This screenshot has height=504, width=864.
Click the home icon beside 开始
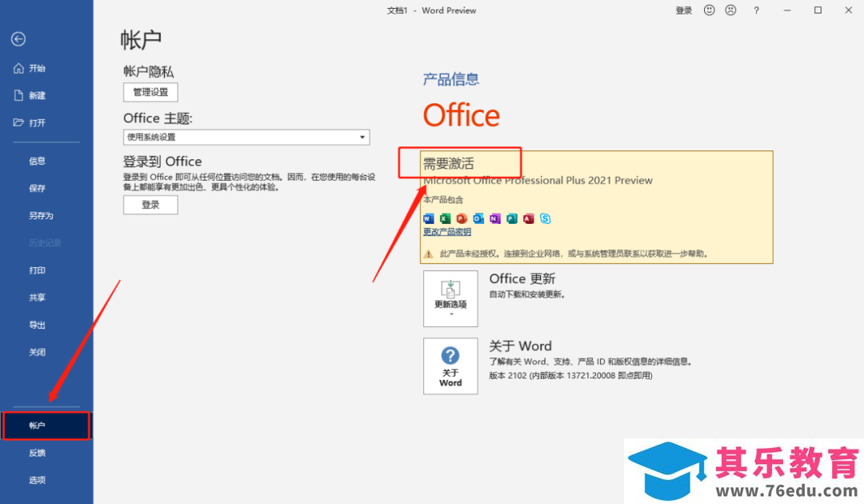(x=18, y=68)
